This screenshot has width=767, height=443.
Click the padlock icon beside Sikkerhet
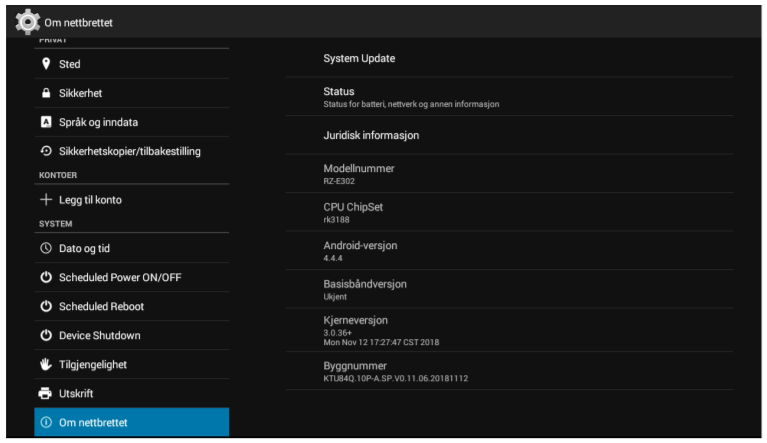click(46, 93)
